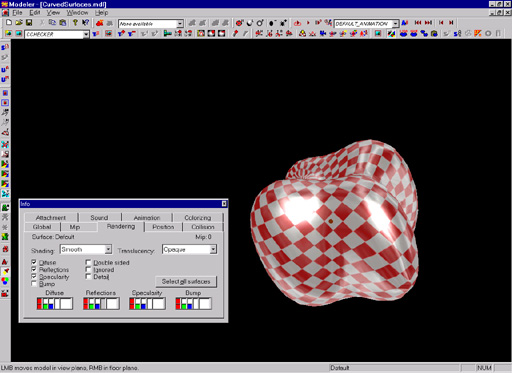Click the red circle-arrow record icon

point(297,23)
